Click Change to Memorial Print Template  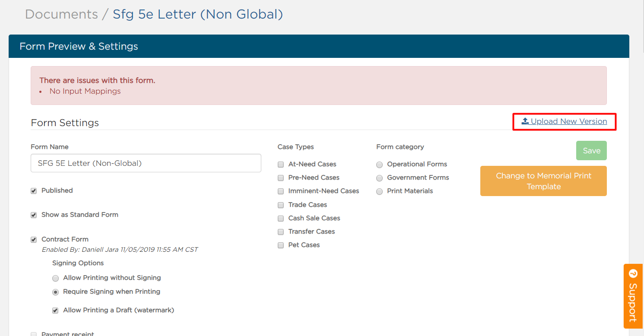pyautogui.click(x=543, y=181)
